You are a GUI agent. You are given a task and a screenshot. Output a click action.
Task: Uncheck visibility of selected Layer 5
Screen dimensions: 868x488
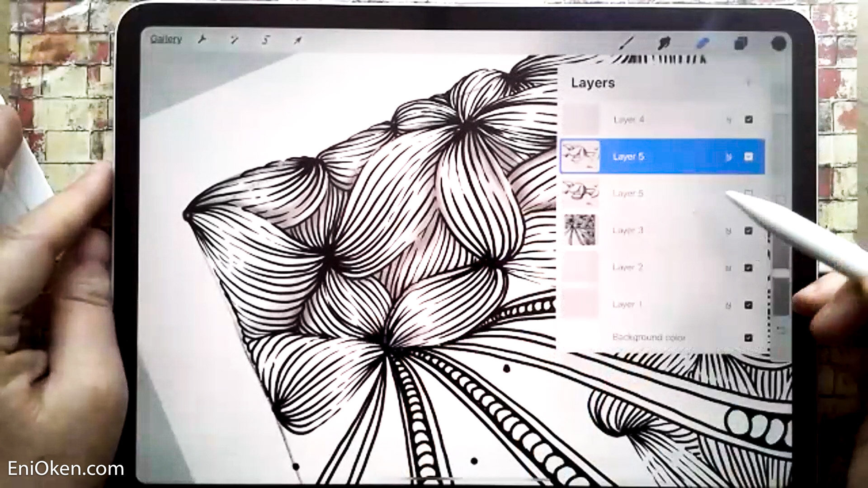click(x=748, y=157)
